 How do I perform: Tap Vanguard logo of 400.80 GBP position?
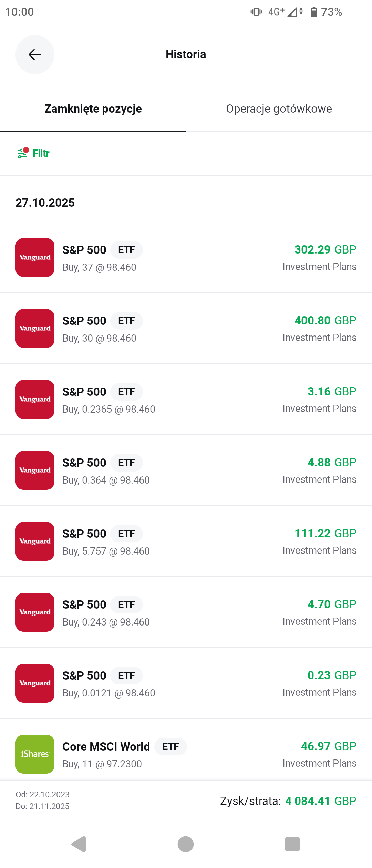tap(35, 328)
